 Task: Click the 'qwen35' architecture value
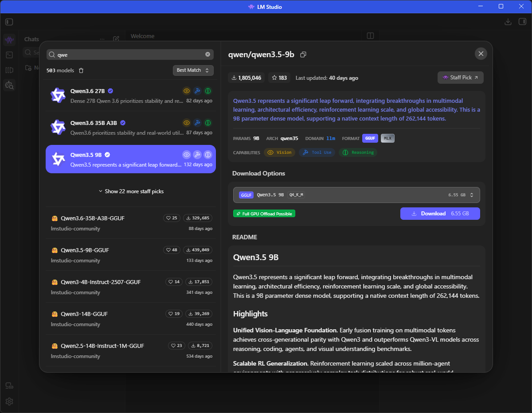click(289, 139)
